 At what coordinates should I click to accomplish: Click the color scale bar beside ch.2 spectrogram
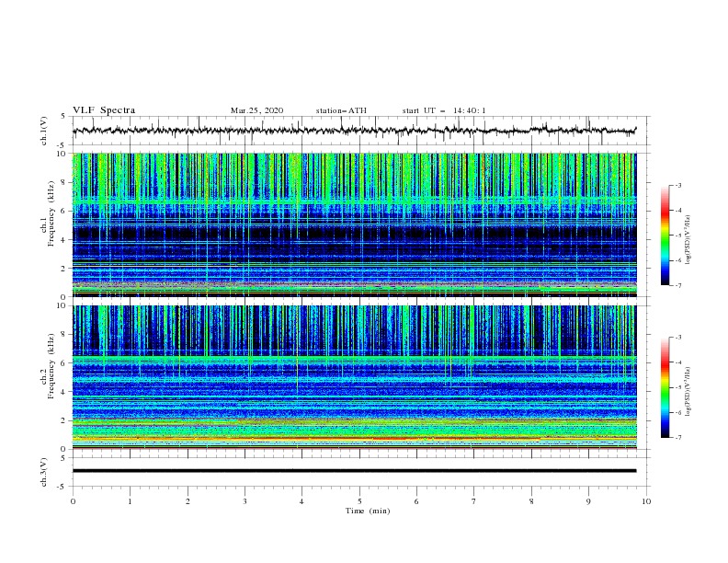pyautogui.click(x=665, y=387)
